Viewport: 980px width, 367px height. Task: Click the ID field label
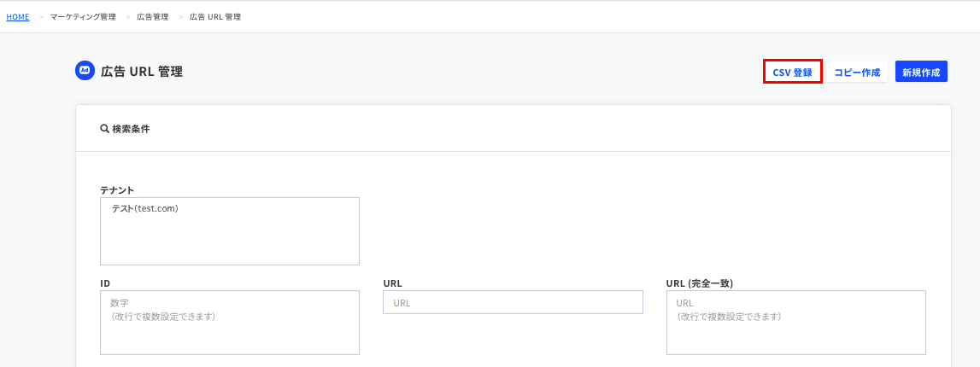[105, 283]
